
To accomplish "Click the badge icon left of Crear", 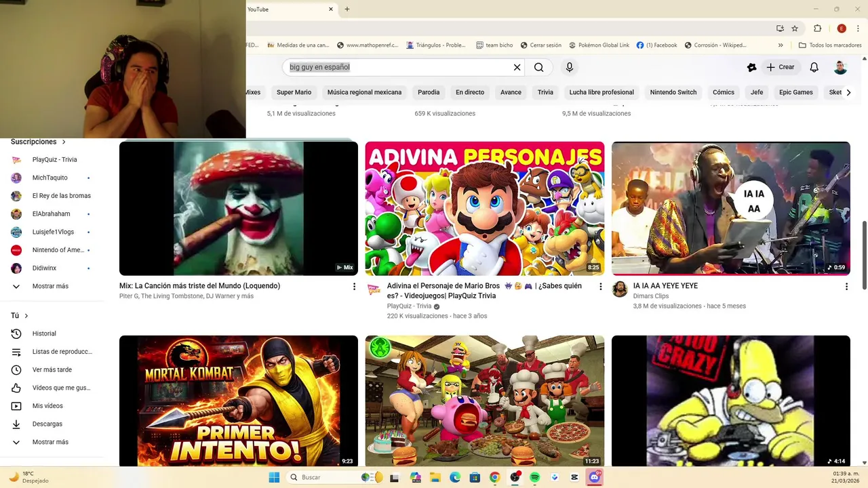I will coord(751,67).
